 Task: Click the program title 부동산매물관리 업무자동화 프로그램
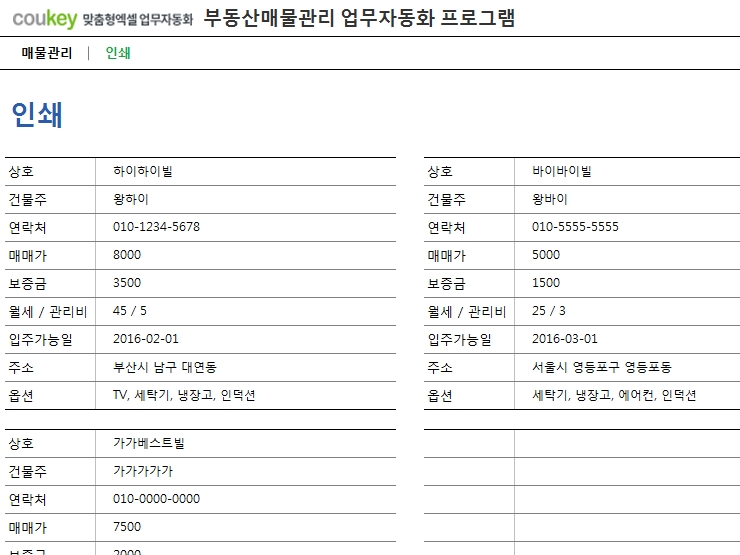click(359, 18)
